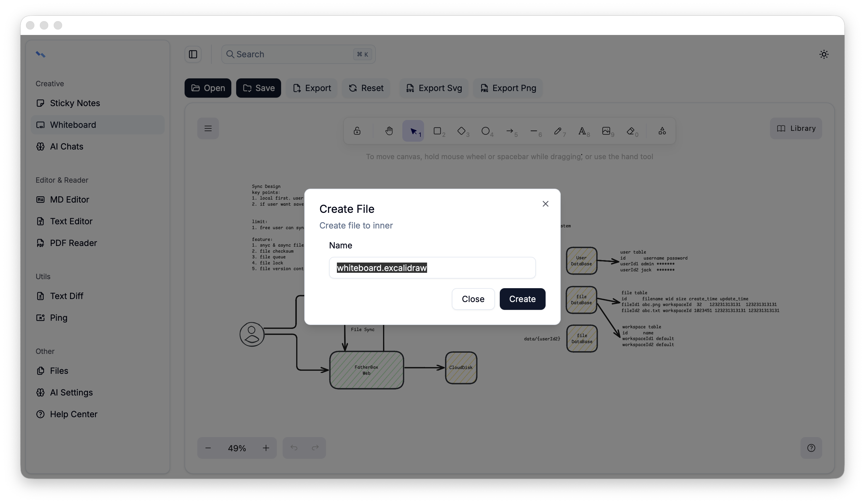
Task: Expand the Library panel
Action: click(796, 128)
